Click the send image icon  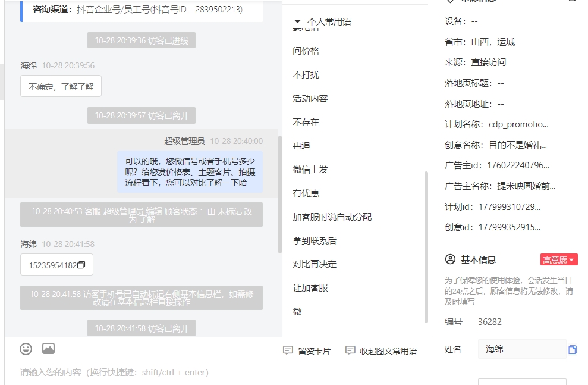[48, 349]
